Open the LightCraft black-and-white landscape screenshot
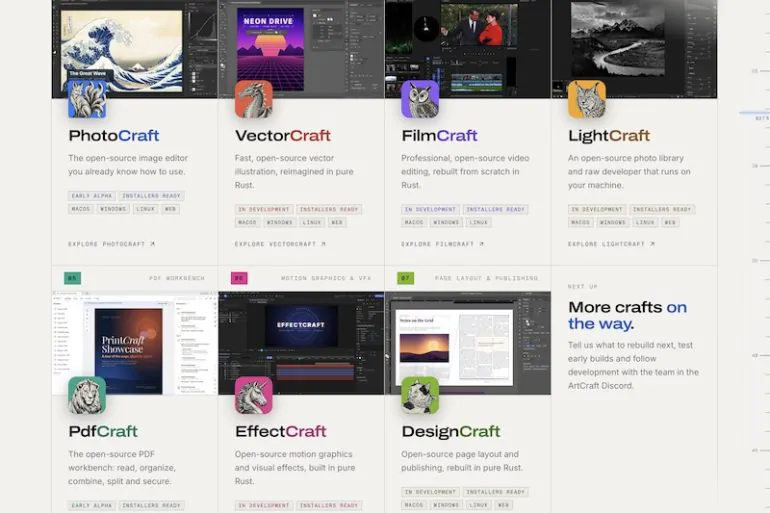Viewport: 770px width, 513px height. pos(634,49)
